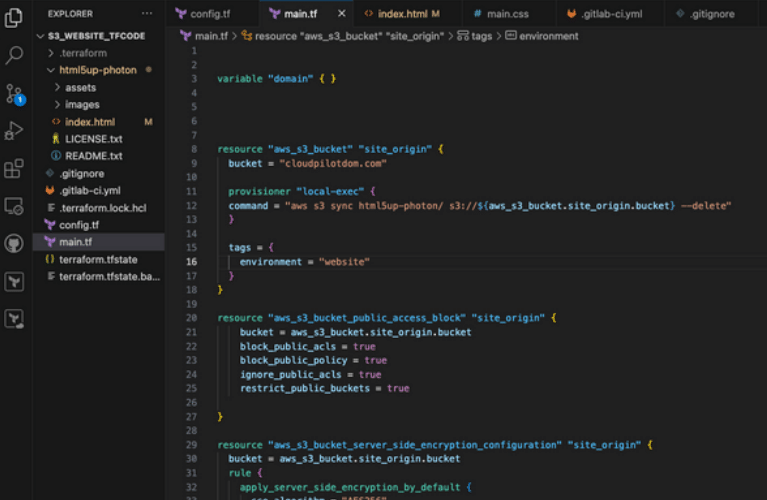Open terraform.tfstate file in explorer

point(100,259)
